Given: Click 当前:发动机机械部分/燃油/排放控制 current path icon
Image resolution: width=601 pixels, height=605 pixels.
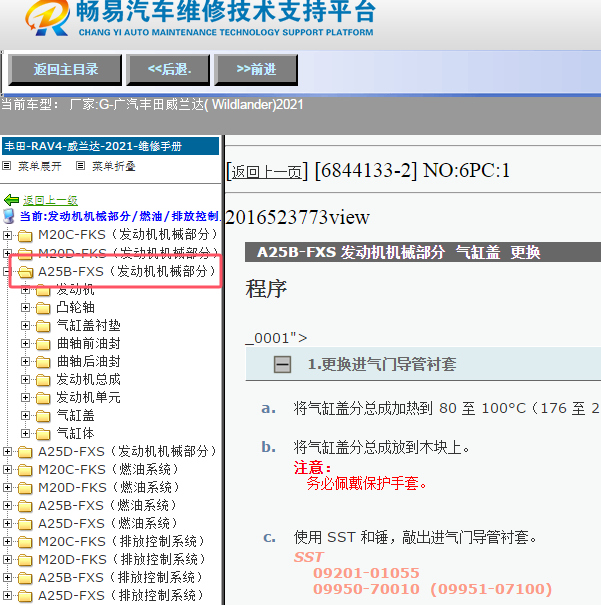Looking at the screenshot, I should click(x=8, y=216).
